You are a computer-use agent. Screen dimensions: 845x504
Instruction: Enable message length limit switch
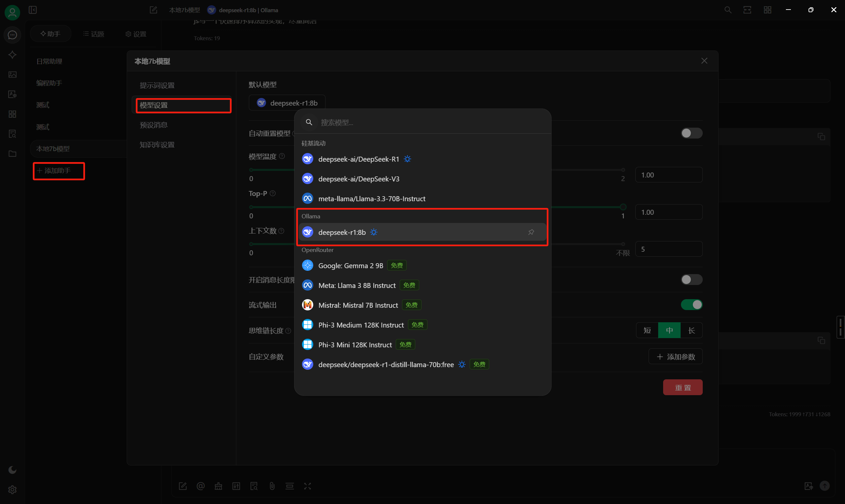[x=691, y=279]
